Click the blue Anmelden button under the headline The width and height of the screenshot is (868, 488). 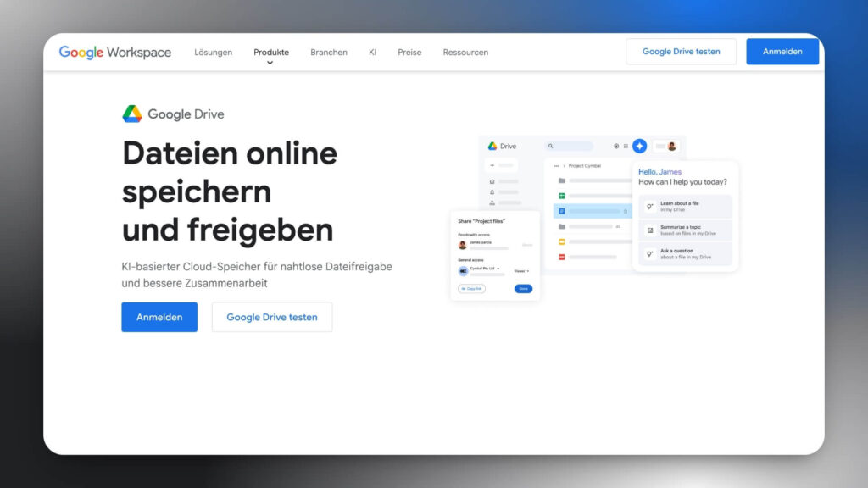coord(159,317)
